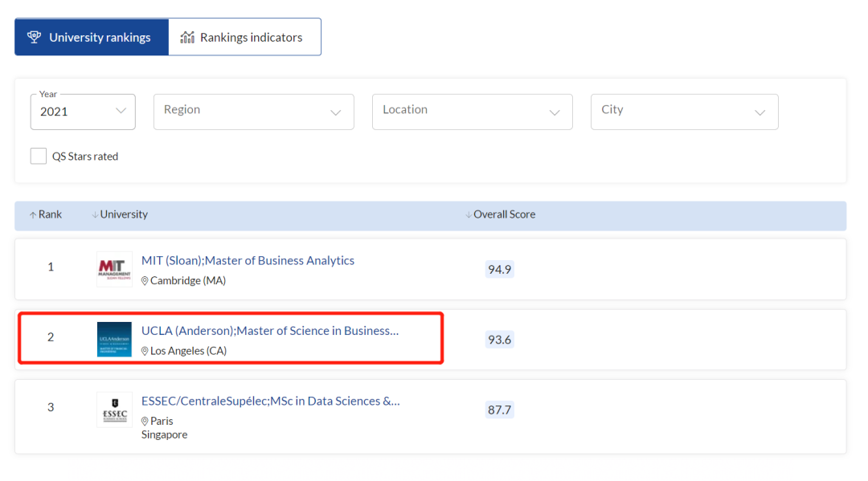Click the down arrow beside Overall Score
The width and height of the screenshot is (868, 481).
point(469,215)
